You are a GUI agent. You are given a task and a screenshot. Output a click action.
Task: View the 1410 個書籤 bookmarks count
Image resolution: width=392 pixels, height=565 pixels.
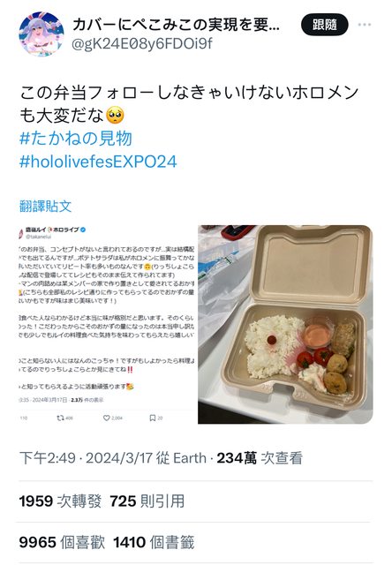point(154,542)
